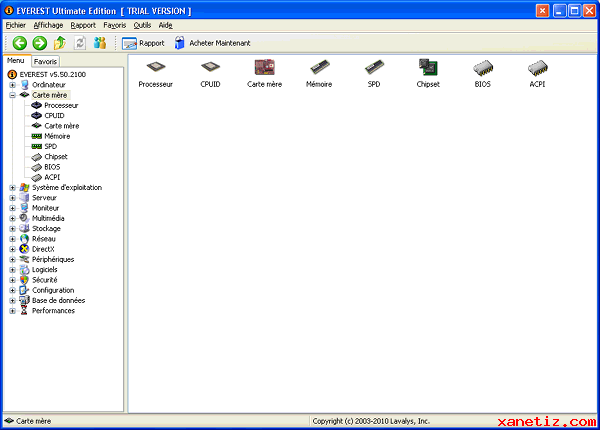Select ACPI in the tree
This screenshot has height=430, width=600.
click(x=52, y=178)
